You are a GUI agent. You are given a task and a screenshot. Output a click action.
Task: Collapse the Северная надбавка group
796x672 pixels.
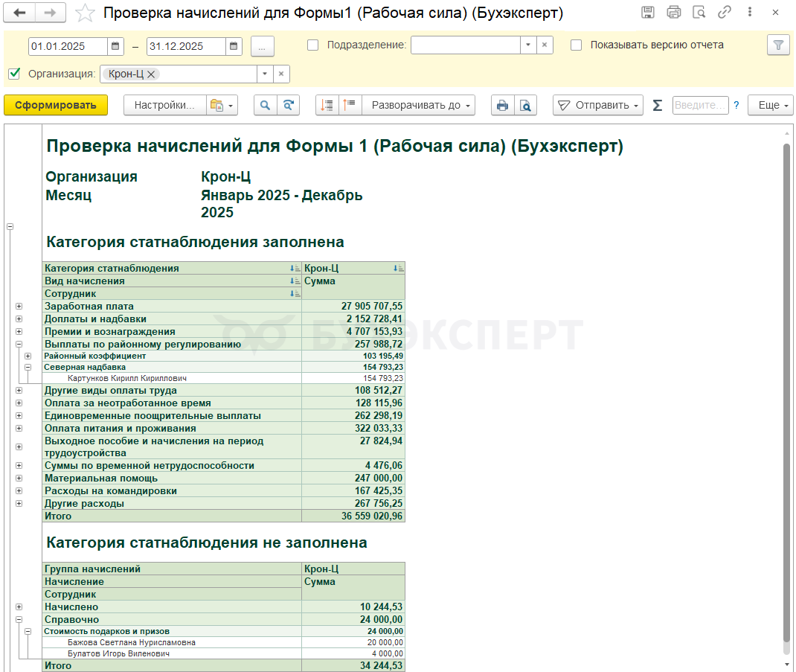[28, 367]
